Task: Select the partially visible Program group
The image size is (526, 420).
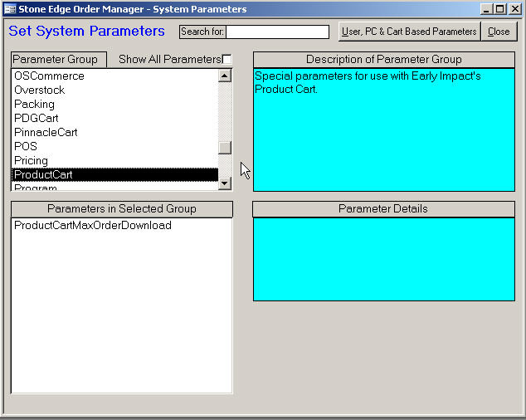Action: [x=114, y=187]
